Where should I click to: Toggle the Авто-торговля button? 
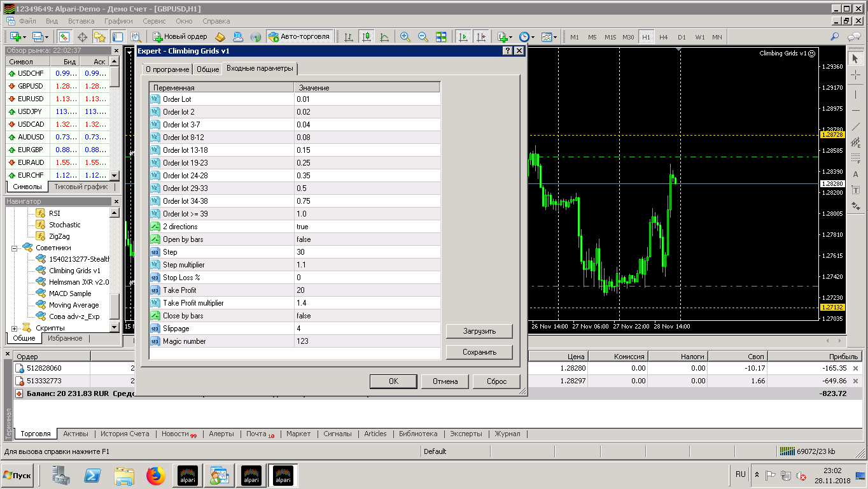click(299, 37)
